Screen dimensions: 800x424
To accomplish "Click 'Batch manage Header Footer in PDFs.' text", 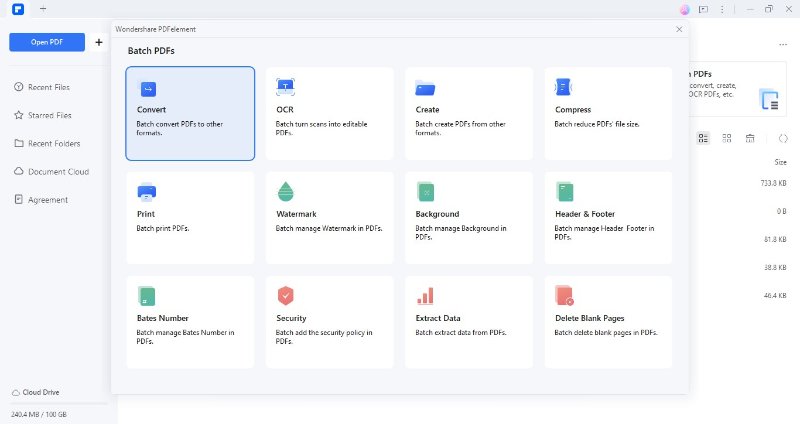I will click(x=604, y=232).
